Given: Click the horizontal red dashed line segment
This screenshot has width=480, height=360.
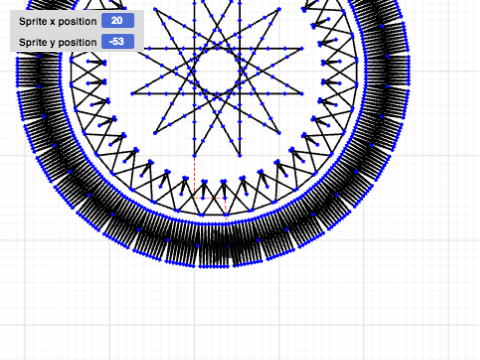Looking at the screenshot, I should 210,198.
